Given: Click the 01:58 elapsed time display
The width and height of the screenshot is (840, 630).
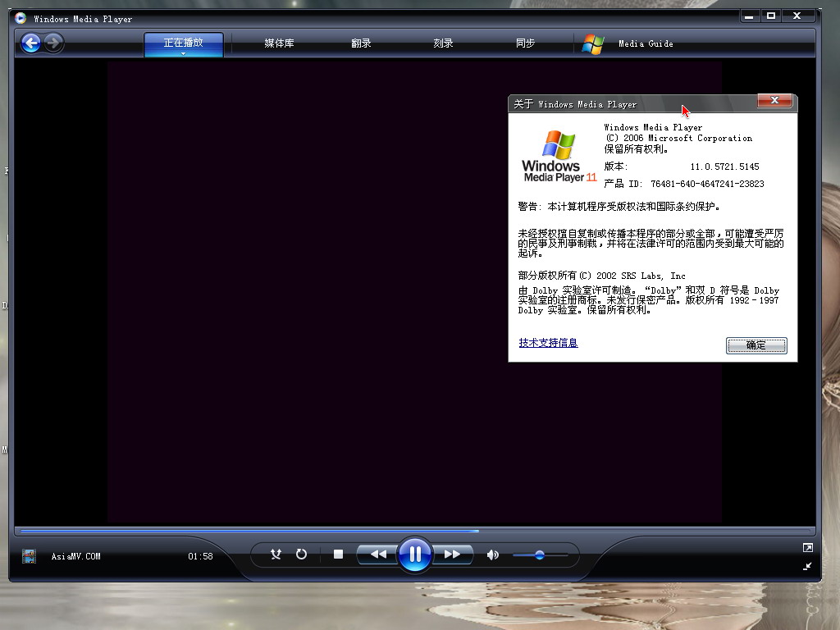Looking at the screenshot, I should pyautogui.click(x=200, y=557).
